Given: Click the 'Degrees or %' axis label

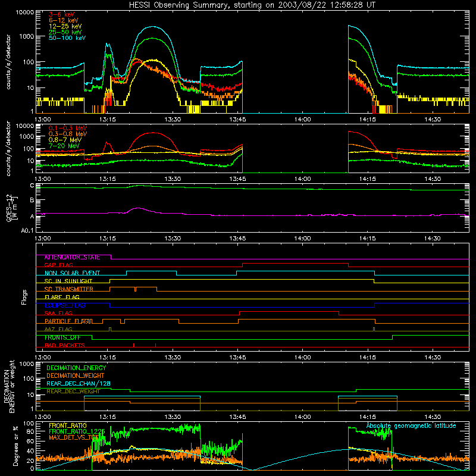Looking at the screenshot, I should pyautogui.click(x=16, y=446).
